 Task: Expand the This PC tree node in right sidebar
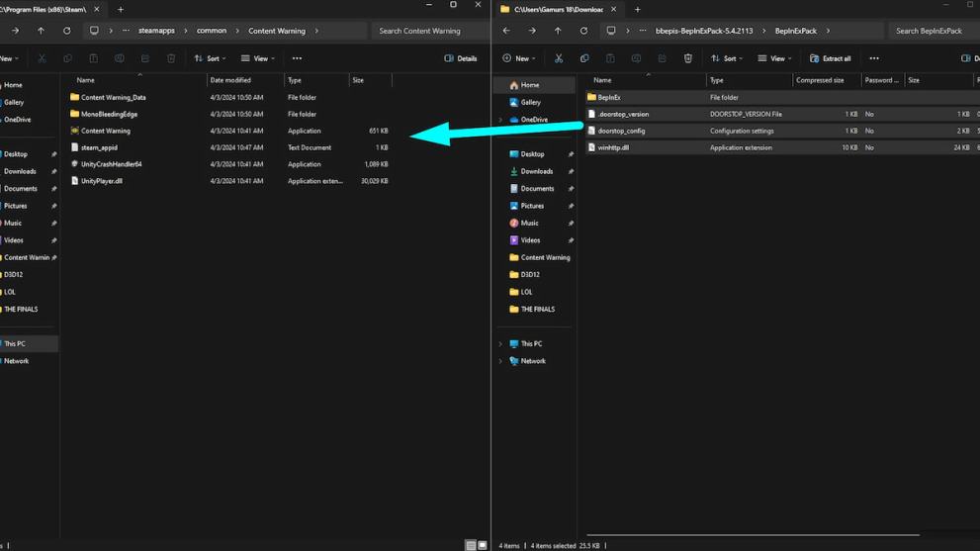[x=500, y=344]
